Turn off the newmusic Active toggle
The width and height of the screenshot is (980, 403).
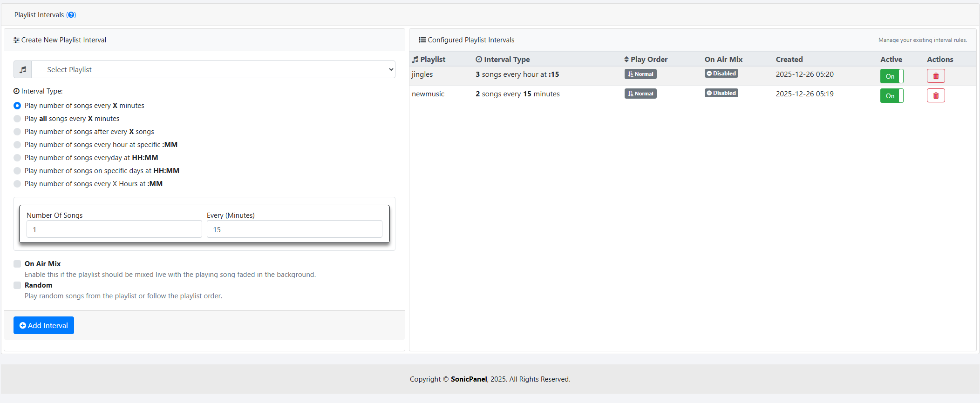click(x=892, y=96)
